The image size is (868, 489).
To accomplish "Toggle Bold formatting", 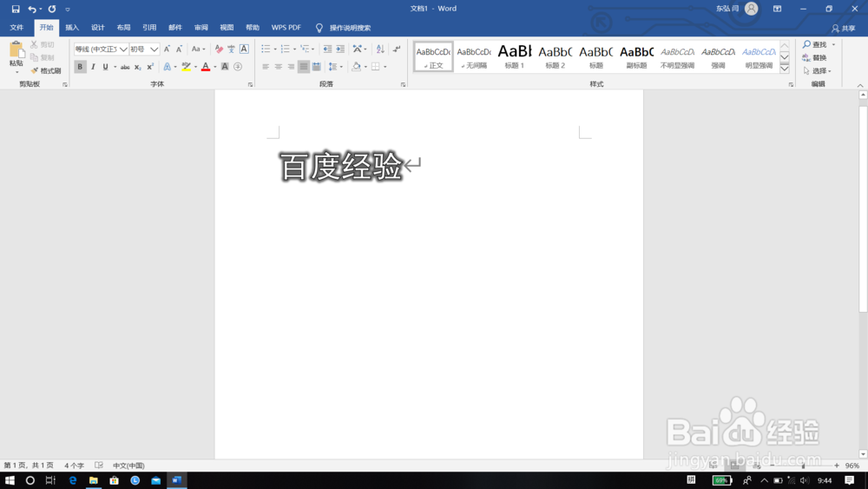I will 80,67.
